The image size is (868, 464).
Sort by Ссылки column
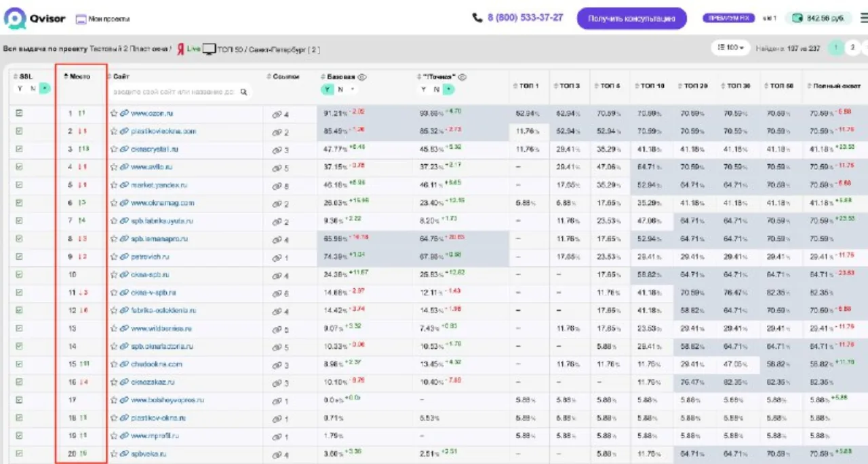point(283,77)
